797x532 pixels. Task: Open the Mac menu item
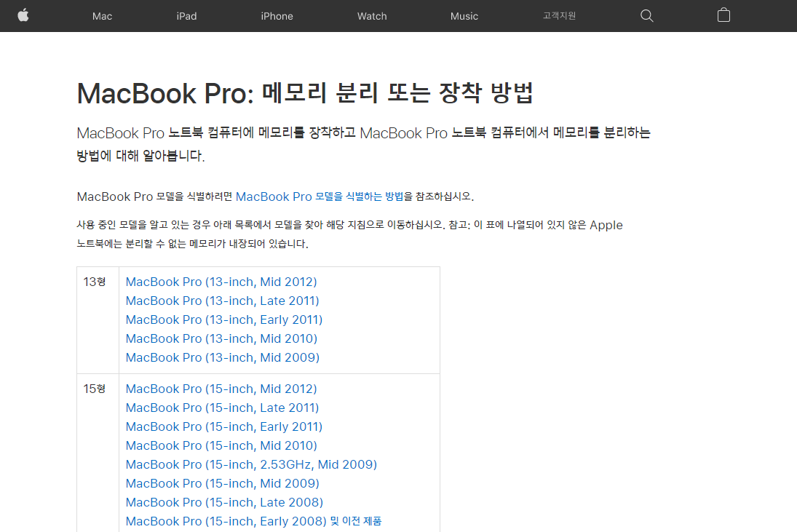102,16
